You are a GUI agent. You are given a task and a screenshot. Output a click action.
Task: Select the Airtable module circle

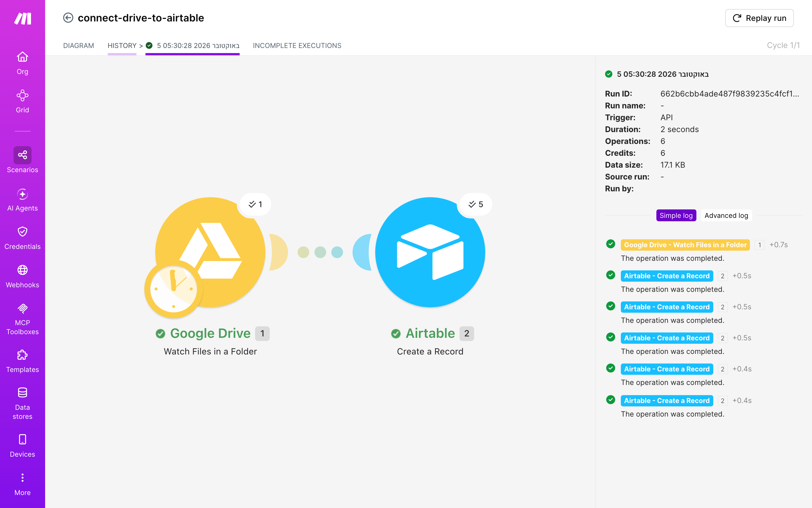[x=430, y=252]
